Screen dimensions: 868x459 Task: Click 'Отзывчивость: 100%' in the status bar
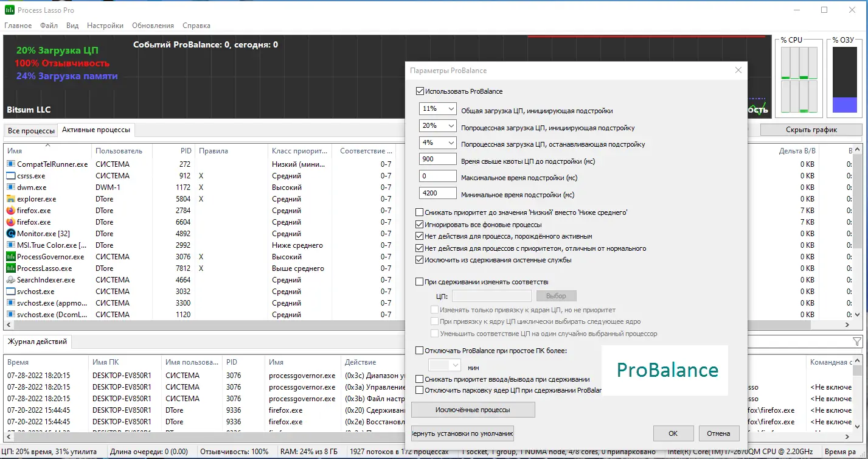click(x=234, y=452)
